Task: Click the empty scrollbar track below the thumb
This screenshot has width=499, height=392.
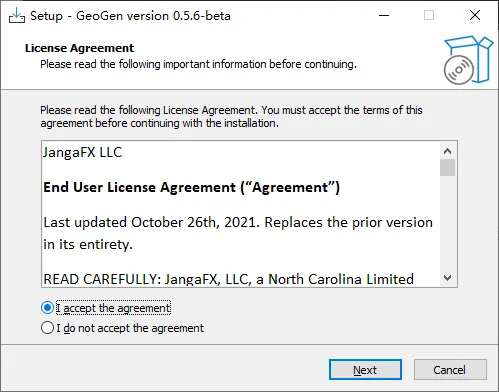Action: [447, 223]
